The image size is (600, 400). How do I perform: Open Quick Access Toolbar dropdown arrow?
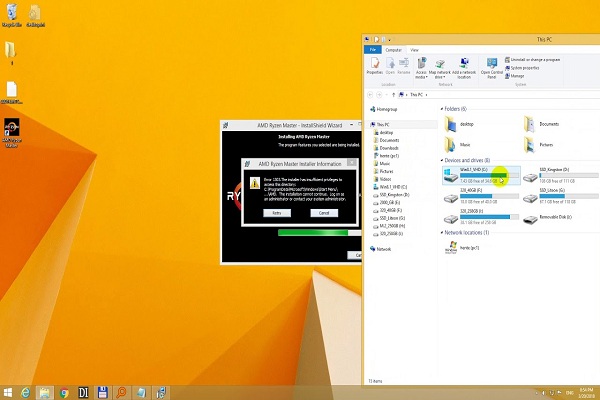[390, 40]
